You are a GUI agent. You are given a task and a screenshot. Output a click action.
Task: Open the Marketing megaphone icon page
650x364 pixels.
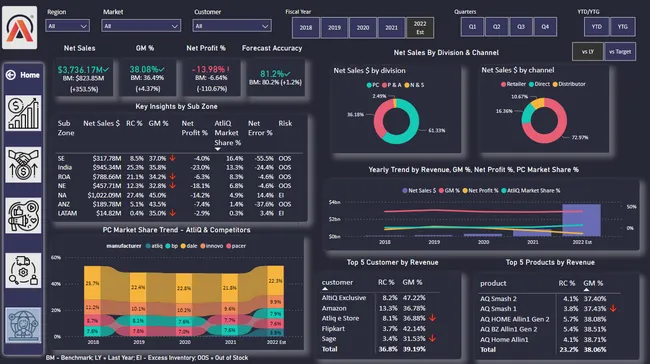(x=23, y=215)
